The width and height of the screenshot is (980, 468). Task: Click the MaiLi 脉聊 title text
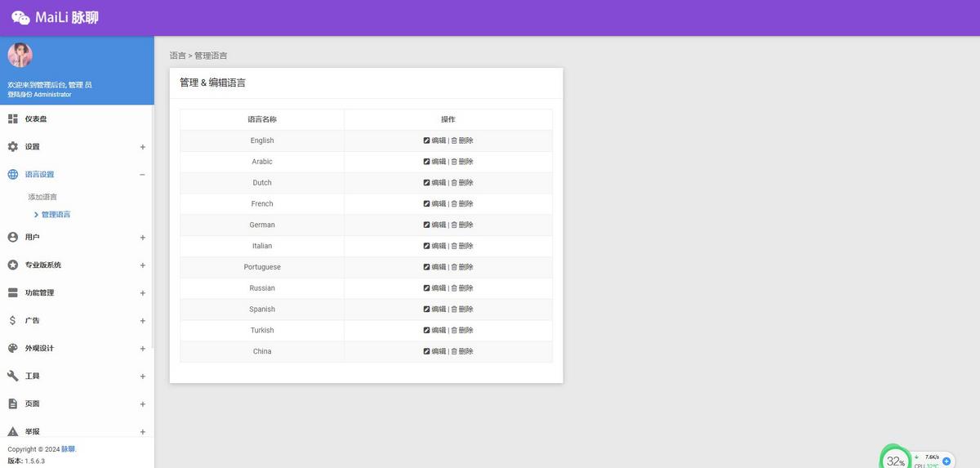[x=67, y=17]
